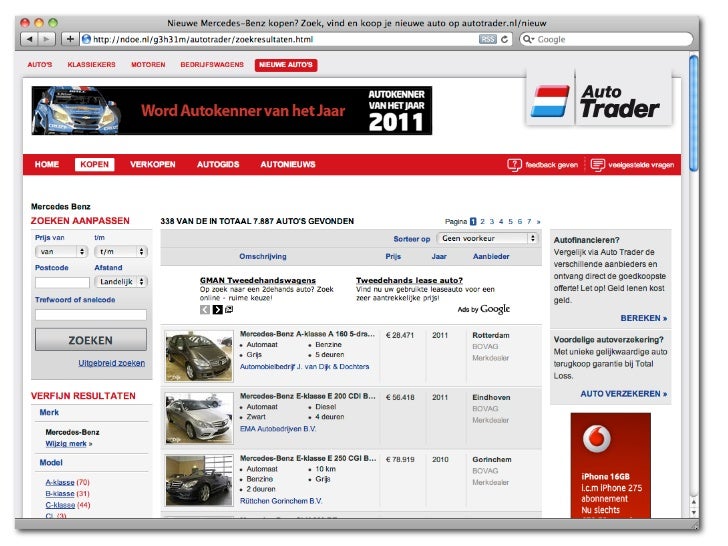
Task: Click the ZOEKEN search button
Action: 91,340
